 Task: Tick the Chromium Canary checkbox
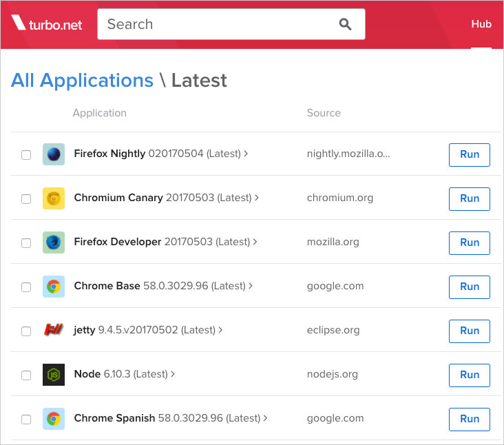pos(26,198)
